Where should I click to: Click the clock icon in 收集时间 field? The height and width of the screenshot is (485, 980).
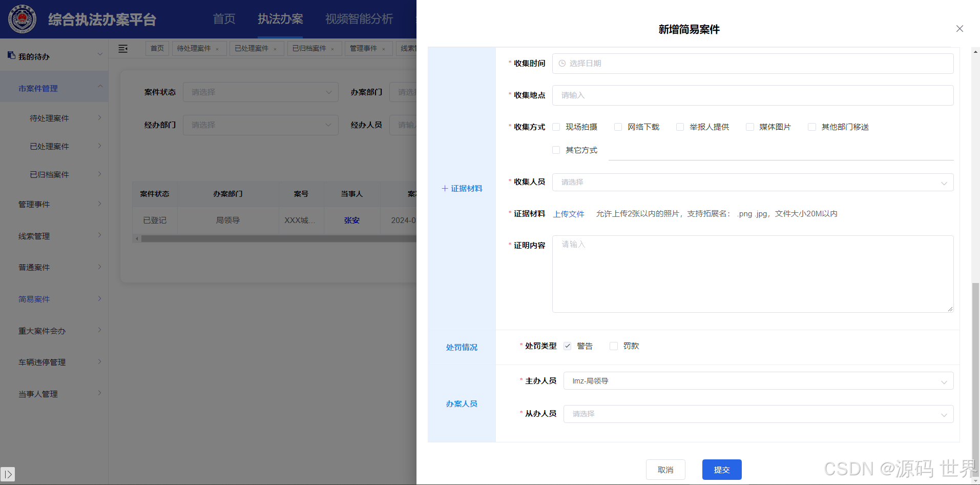[x=562, y=64]
